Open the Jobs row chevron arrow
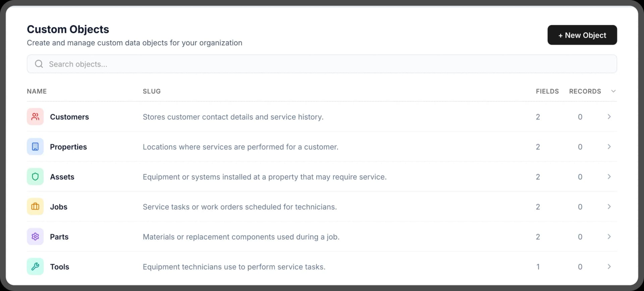 (x=609, y=207)
